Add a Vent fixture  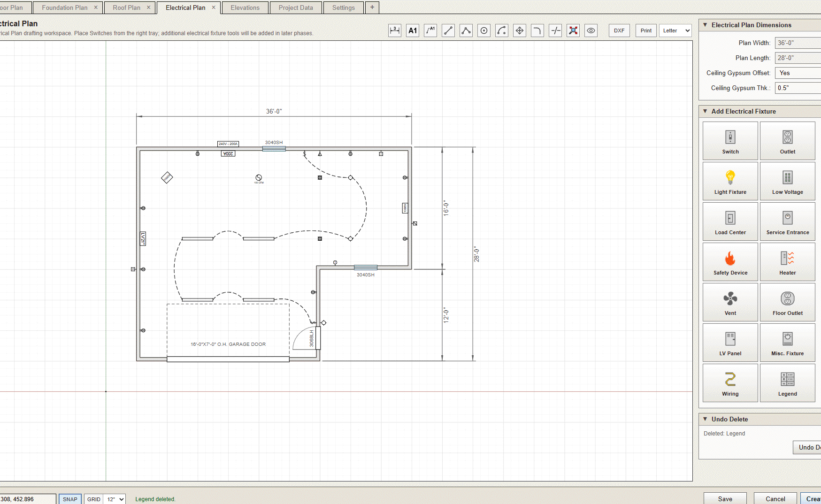tap(730, 302)
